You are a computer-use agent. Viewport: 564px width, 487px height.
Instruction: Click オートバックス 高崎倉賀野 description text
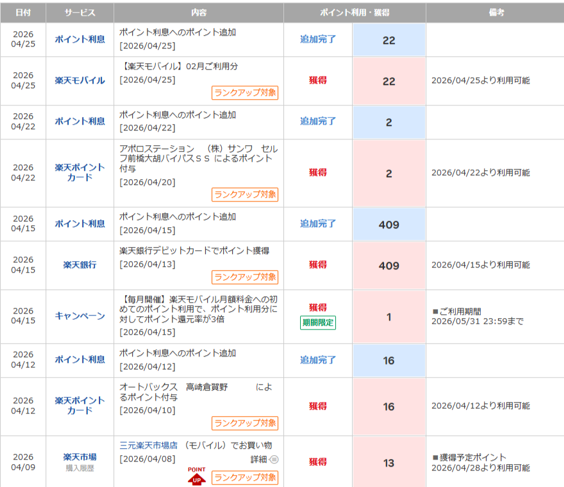[196, 392]
